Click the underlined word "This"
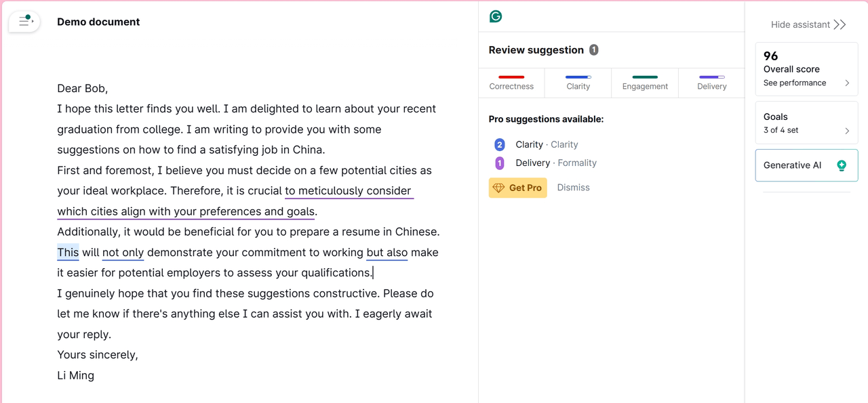 [x=68, y=252]
